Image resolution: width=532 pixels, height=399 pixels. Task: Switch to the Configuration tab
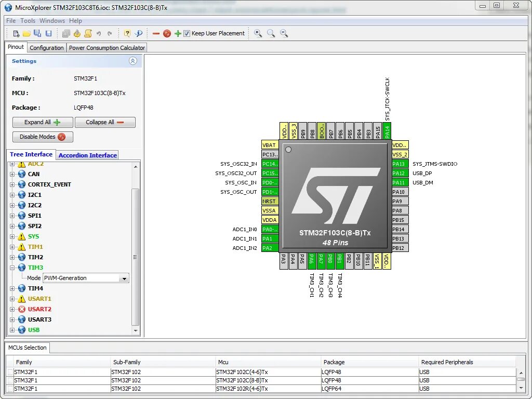click(47, 48)
